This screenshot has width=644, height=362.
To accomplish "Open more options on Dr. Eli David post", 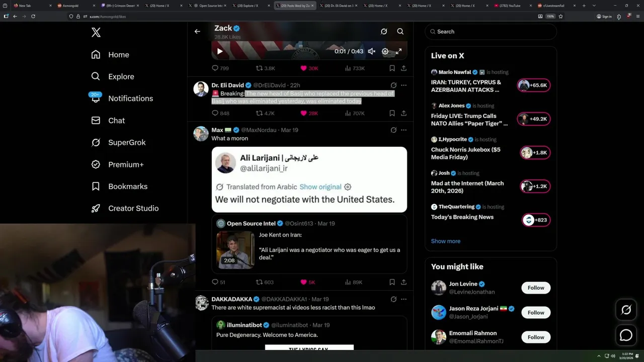I will tap(404, 85).
